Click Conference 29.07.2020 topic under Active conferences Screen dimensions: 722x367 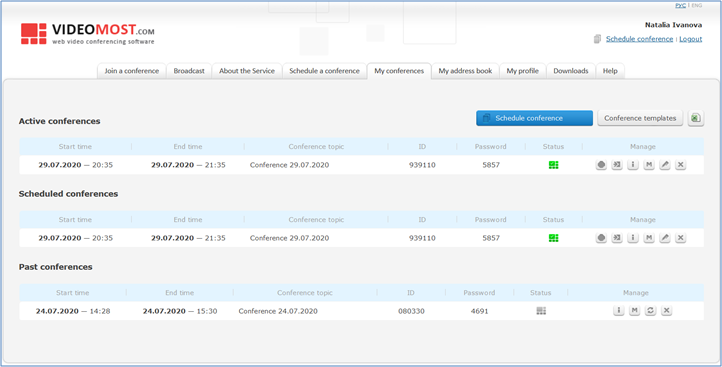(x=289, y=165)
